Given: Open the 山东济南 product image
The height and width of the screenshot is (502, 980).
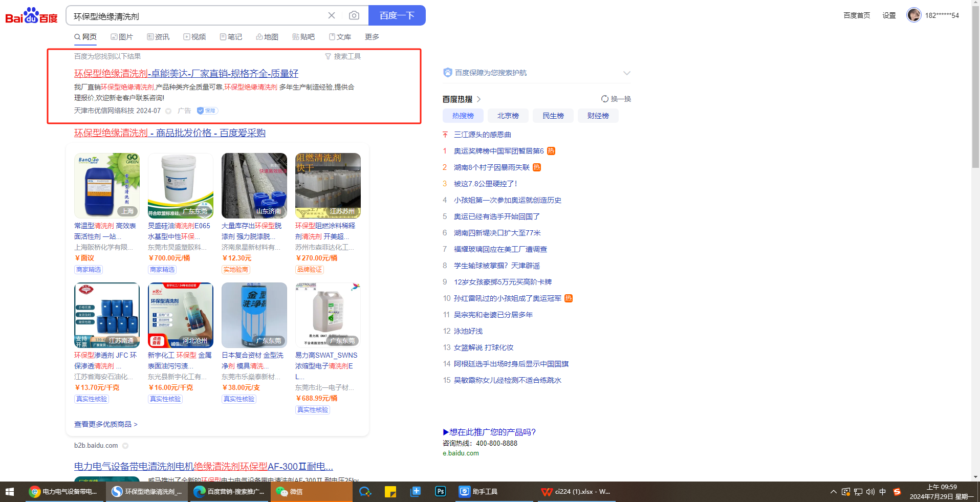Looking at the screenshot, I should point(254,186).
